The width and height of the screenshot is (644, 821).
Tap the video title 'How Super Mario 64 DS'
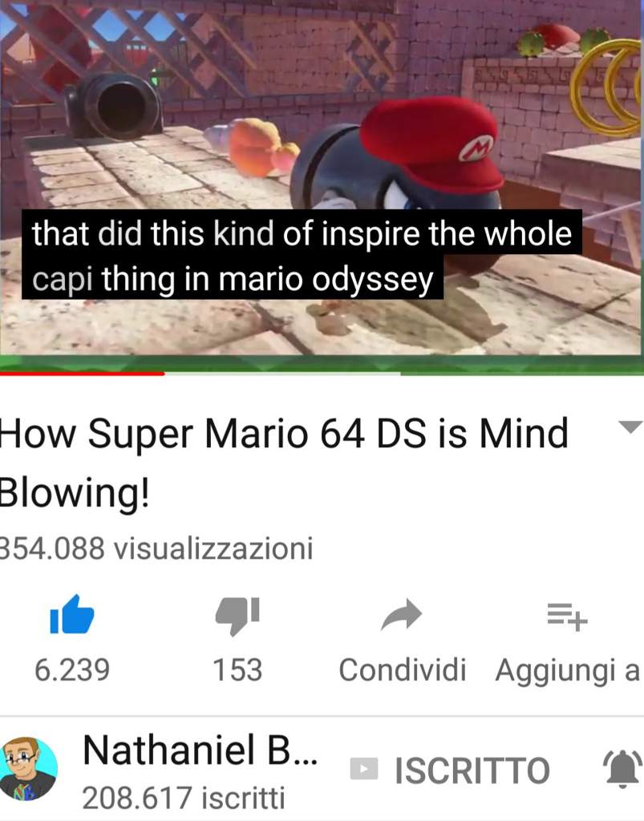pyautogui.click(x=284, y=463)
